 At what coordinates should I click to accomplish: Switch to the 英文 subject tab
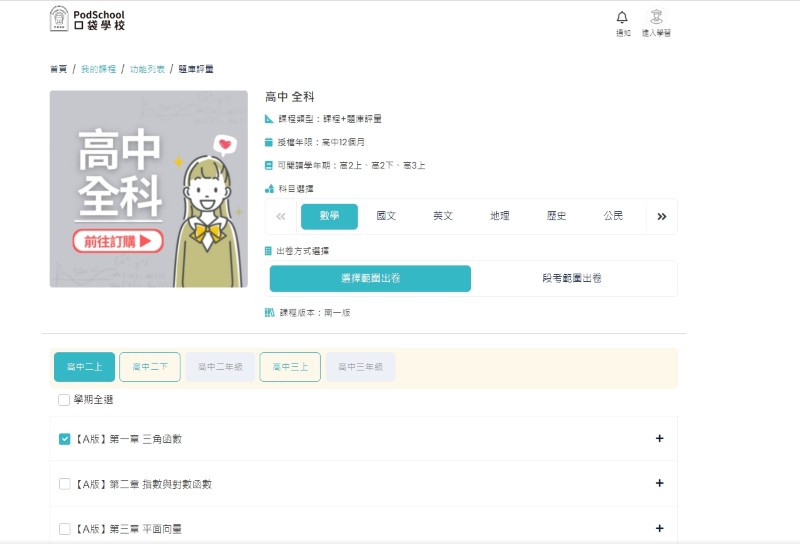[x=443, y=216]
